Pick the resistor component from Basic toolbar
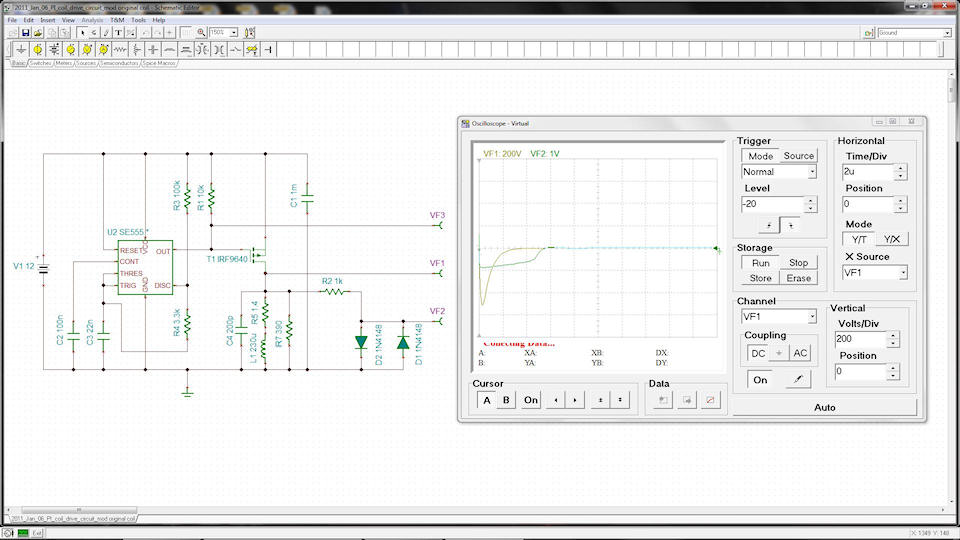The height and width of the screenshot is (540, 960). 118,49
